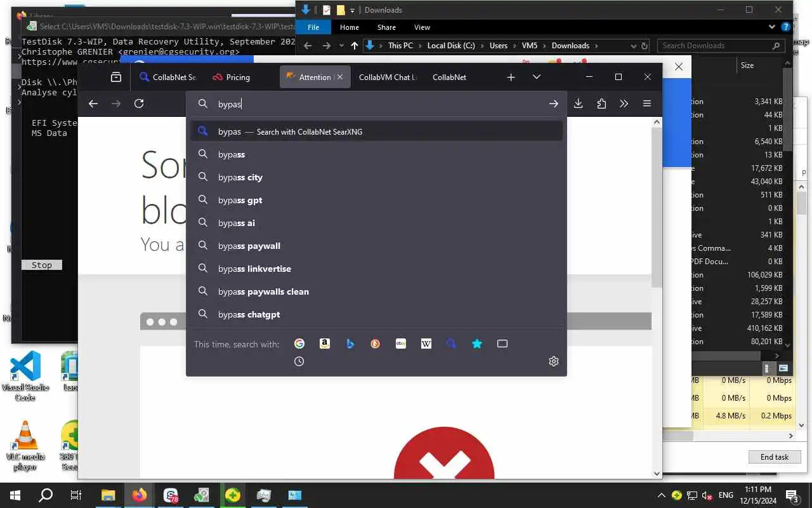
Task: List all tabs dropdown arrow
Action: click(537, 77)
